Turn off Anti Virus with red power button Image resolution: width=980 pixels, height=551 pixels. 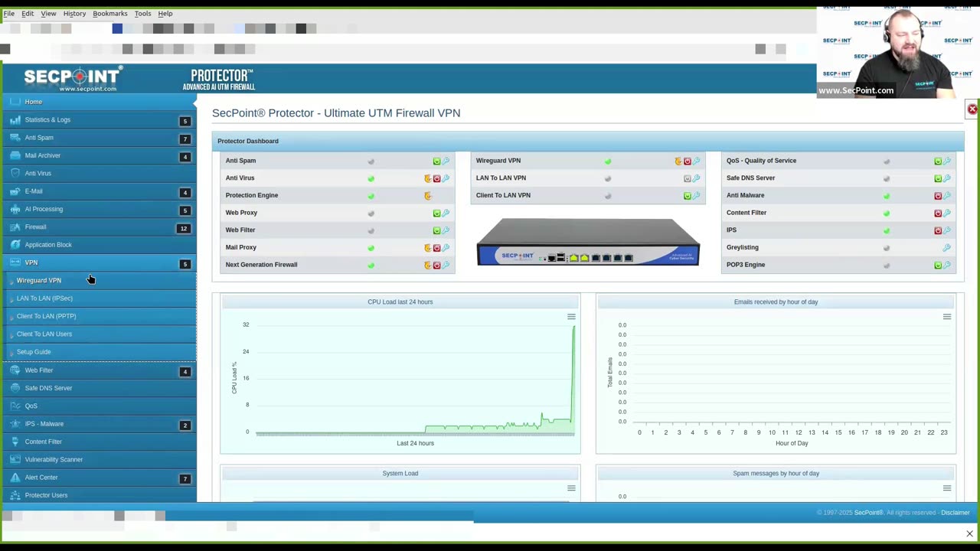[x=437, y=178]
